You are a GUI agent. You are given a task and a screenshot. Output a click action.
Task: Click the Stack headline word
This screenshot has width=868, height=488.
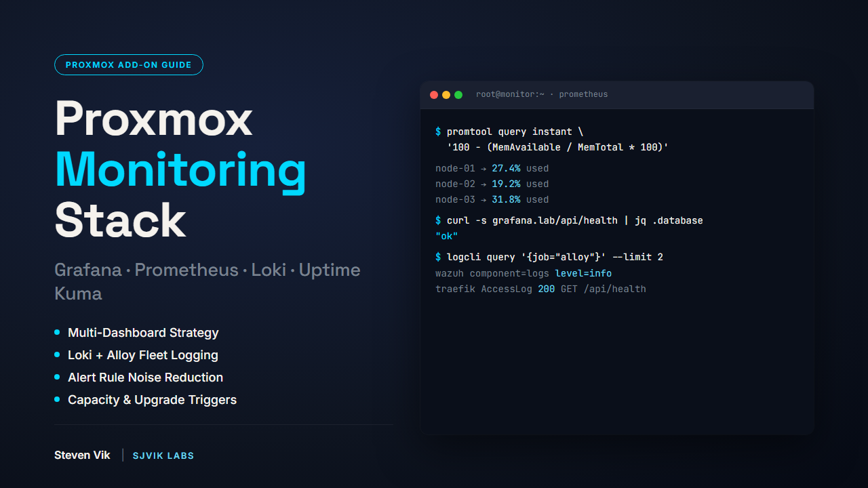pos(120,220)
